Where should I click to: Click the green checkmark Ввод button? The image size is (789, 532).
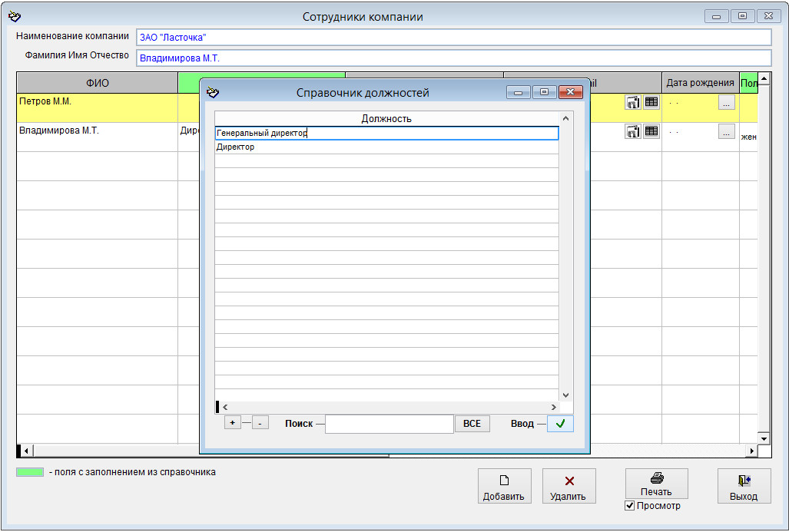tap(560, 424)
